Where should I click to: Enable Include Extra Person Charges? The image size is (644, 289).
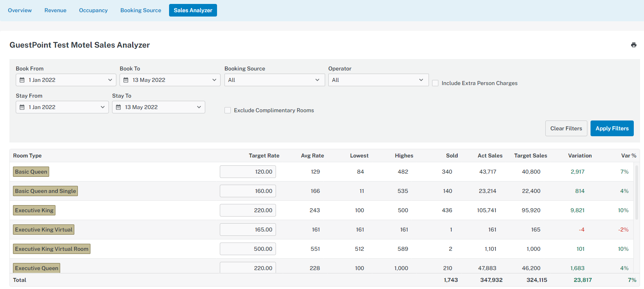(435, 83)
